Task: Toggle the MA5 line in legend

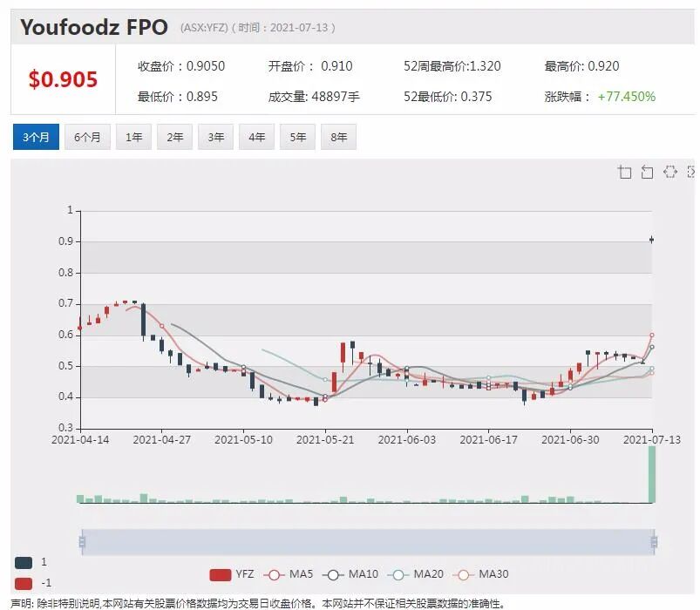Action: click(x=289, y=574)
